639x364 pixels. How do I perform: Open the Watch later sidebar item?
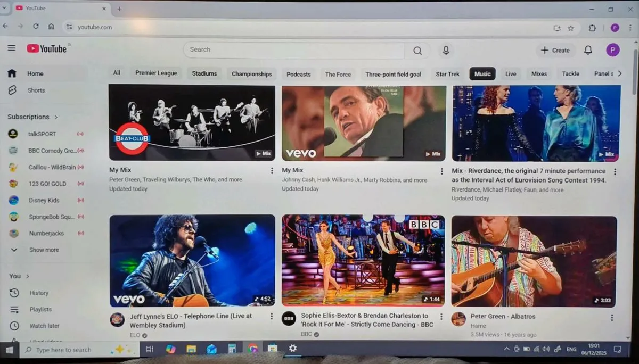tap(44, 326)
